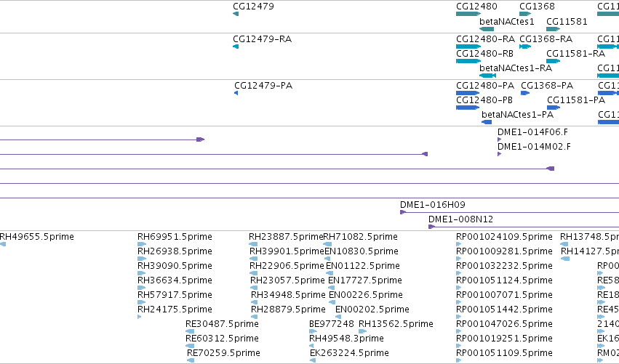Select the cyan glyph beneath CG12480-RB

tap(468, 61)
